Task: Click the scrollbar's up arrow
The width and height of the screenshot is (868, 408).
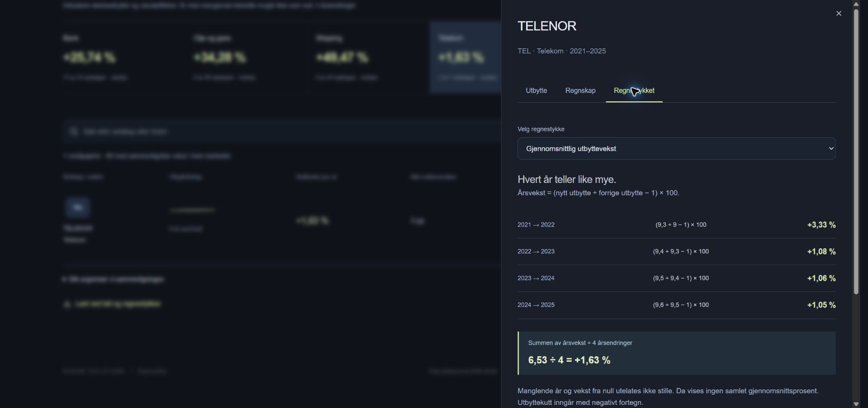Action: (x=856, y=4)
